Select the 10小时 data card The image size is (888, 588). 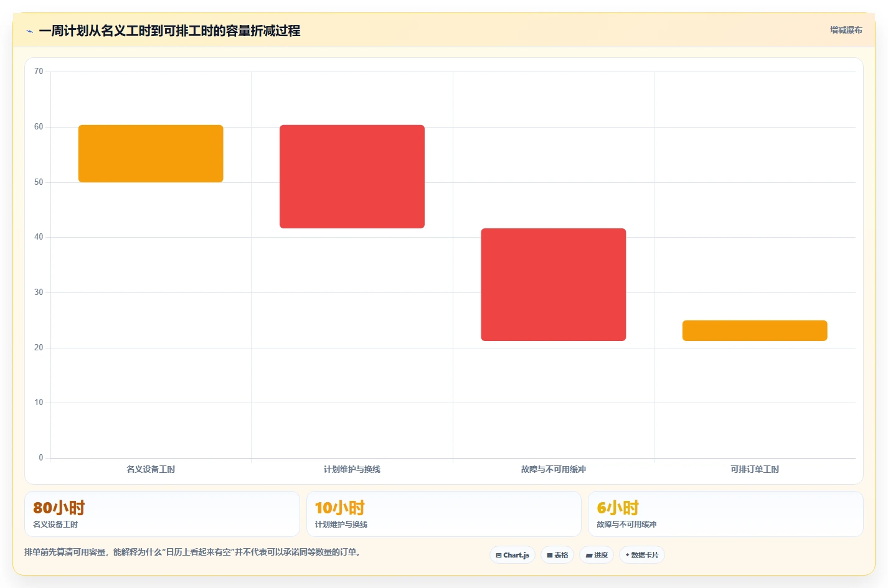[443, 514]
